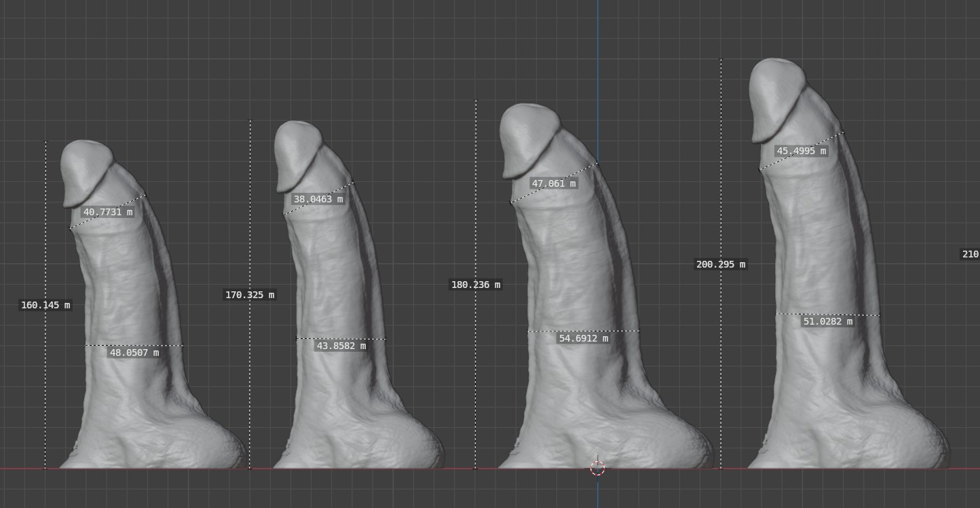The width and height of the screenshot is (980, 508).
Task: Select the 200.295 m height measurement label
Action: [721, 264]
